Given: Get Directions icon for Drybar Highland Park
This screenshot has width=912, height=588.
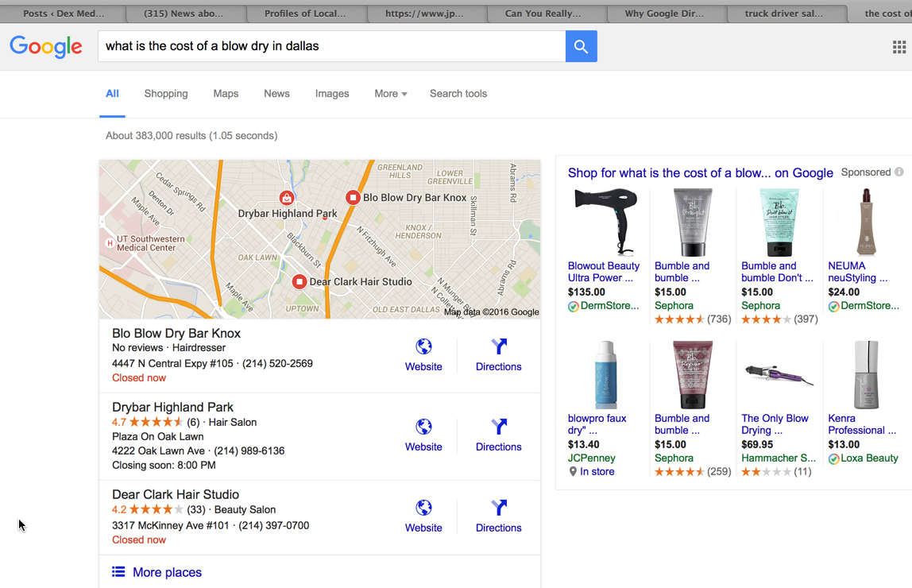Looking at the screenshot, I should point(498,427).
